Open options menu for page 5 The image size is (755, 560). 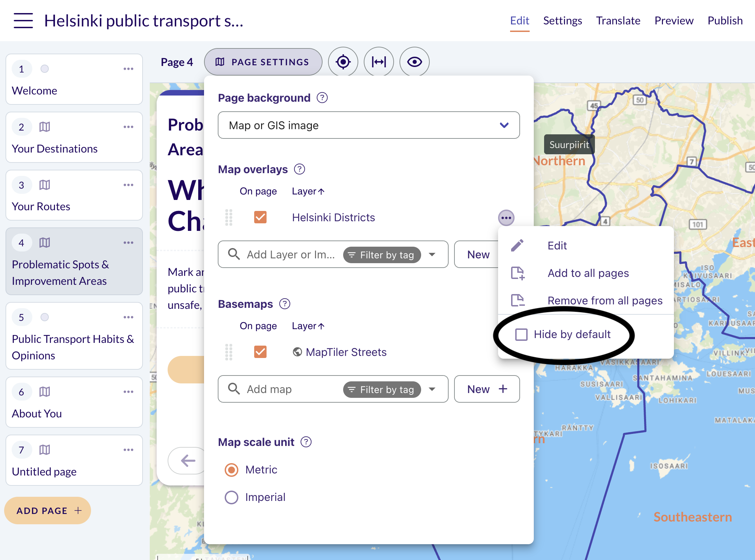pos(128,317)
